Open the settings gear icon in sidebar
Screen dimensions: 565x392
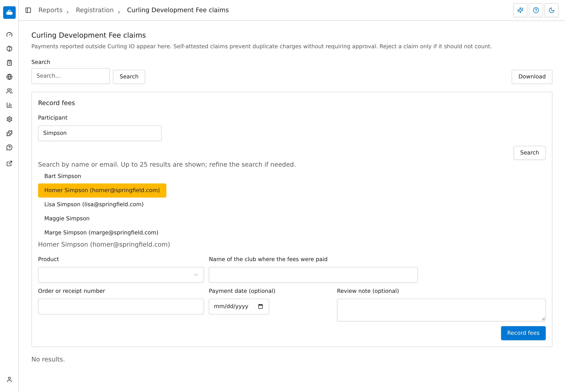[x=9, y=119]
